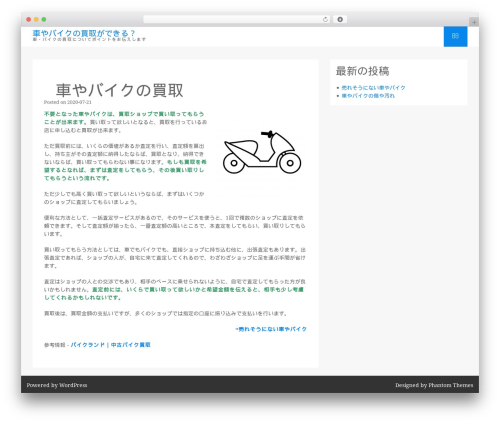This screenshot has height=423, width=500.
Task: Click the green window maximize dot
Action: [x=44, y=19]
